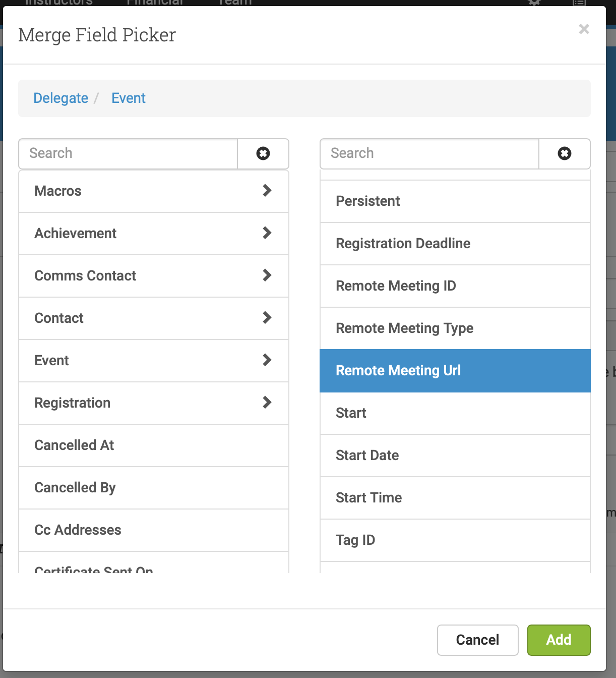Close the Merge Field Picker dialog

(583, 29)
